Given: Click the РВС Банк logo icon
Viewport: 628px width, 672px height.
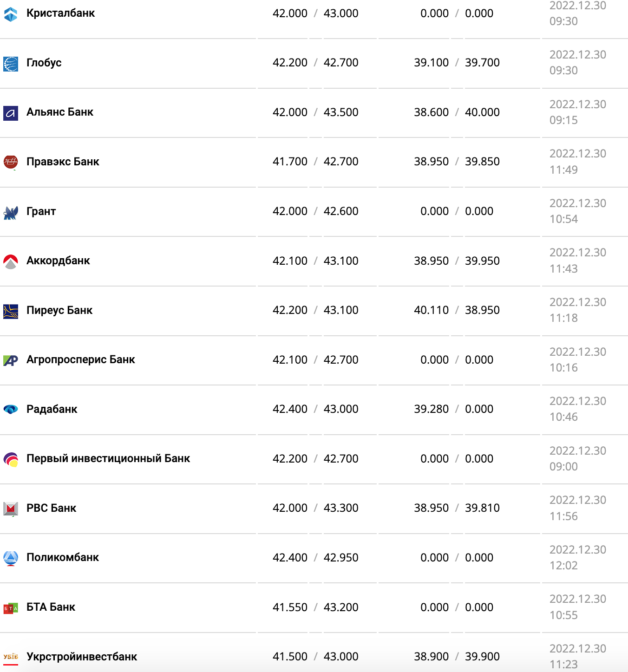Looking at the screenshot, I should 11,509.
